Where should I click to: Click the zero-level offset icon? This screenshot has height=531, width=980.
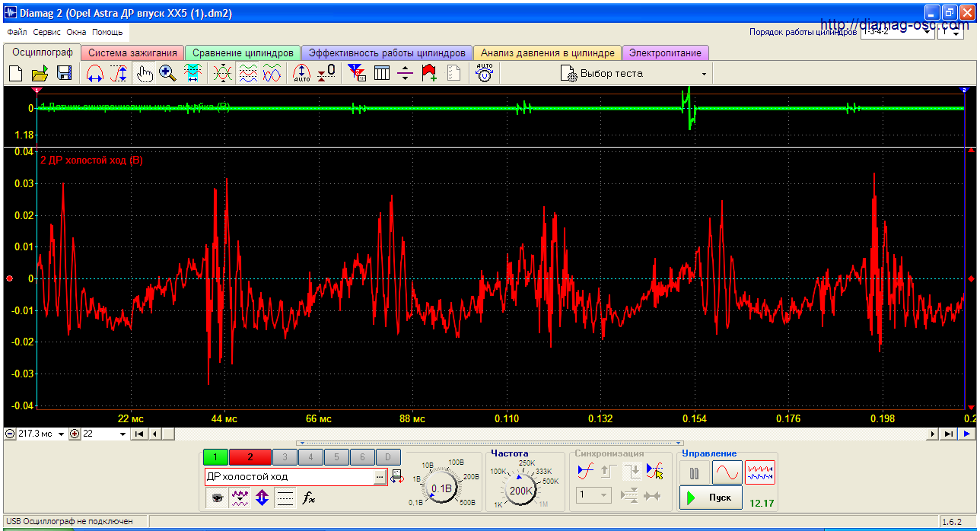tap(326, 74)
